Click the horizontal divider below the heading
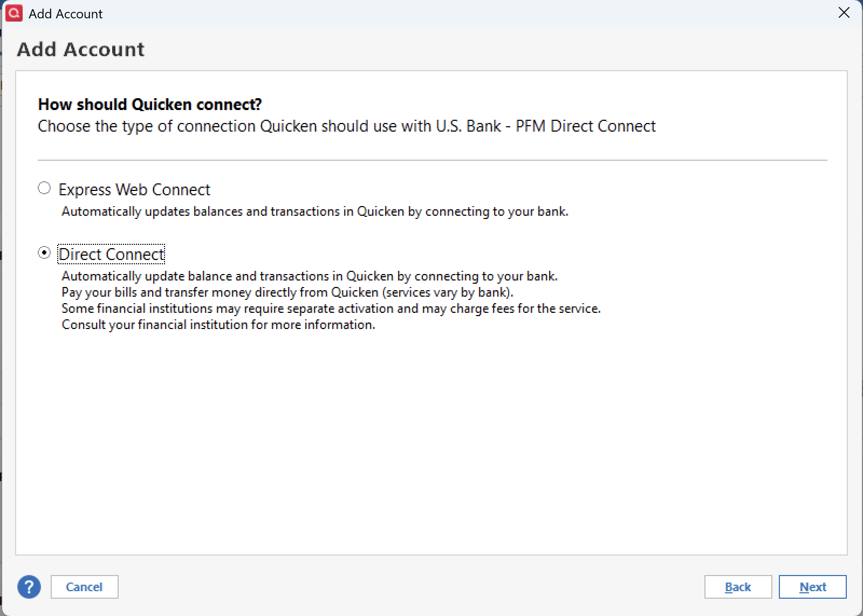The height and width of the screenshot is (616, 863). (x=432, y=159)
